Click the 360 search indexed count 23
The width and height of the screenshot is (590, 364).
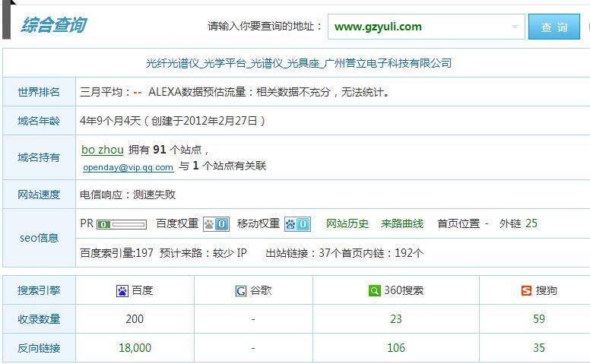[395, 319]
